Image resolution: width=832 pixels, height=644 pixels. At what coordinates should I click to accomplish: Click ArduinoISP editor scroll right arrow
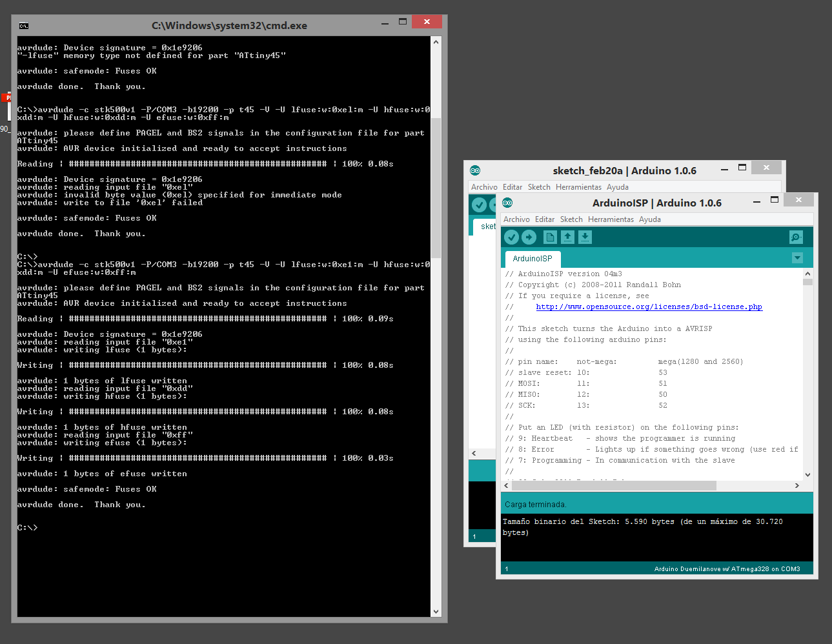pos(797,485)
